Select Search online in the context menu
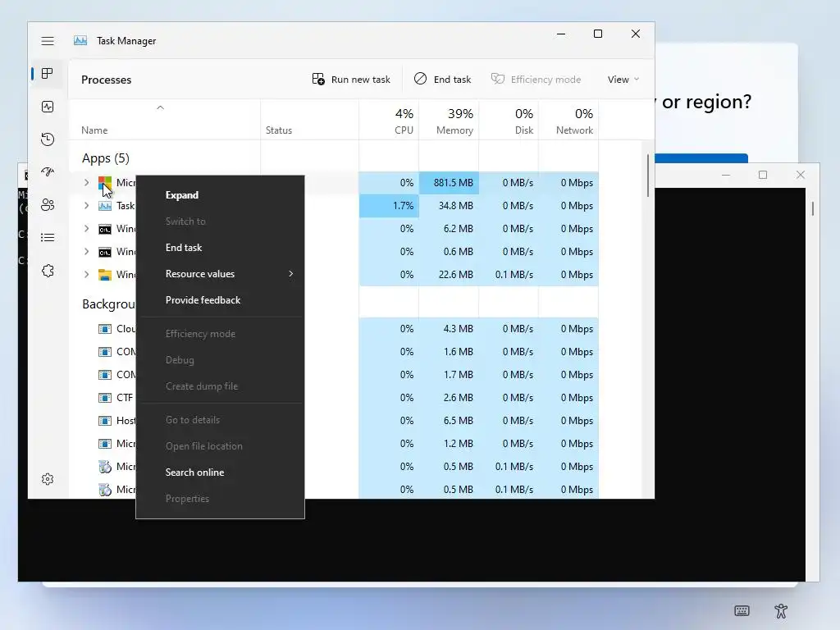 pos(220,472)
